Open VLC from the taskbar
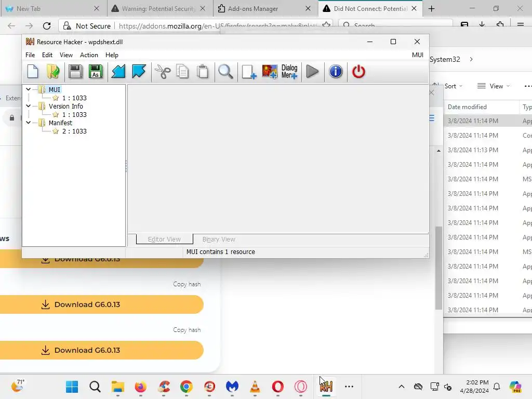 (x=255, y=387)
